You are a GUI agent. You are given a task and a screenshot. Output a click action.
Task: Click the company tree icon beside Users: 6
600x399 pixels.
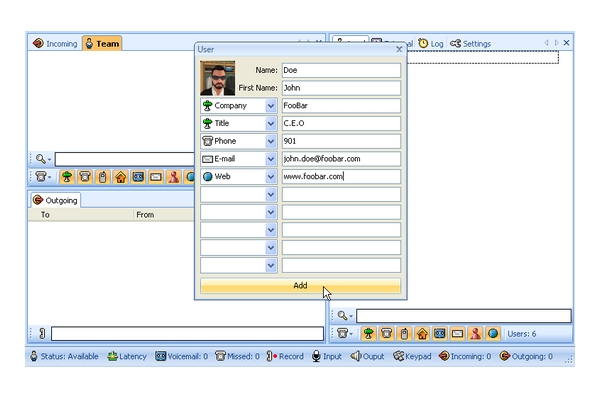coord(368,334)
